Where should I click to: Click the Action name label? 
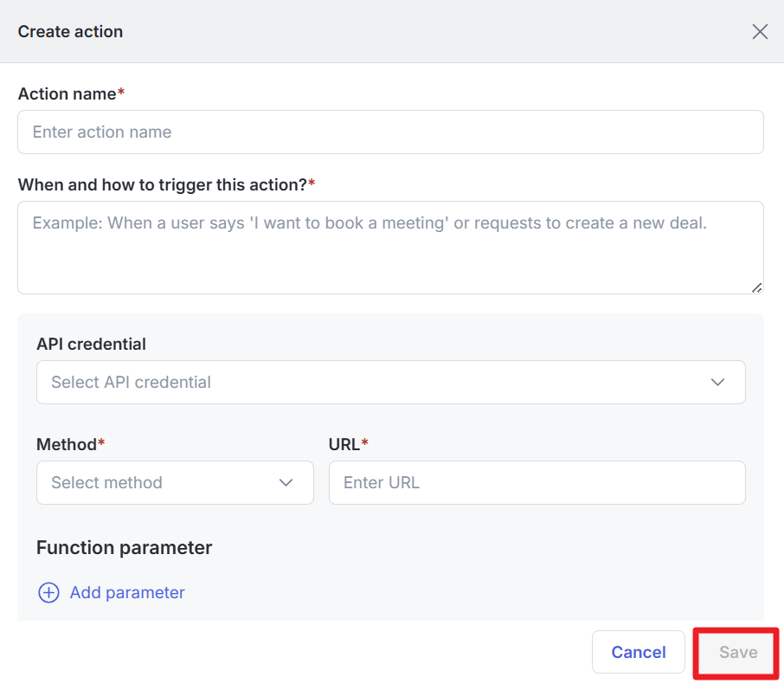(x=67, y=93)
